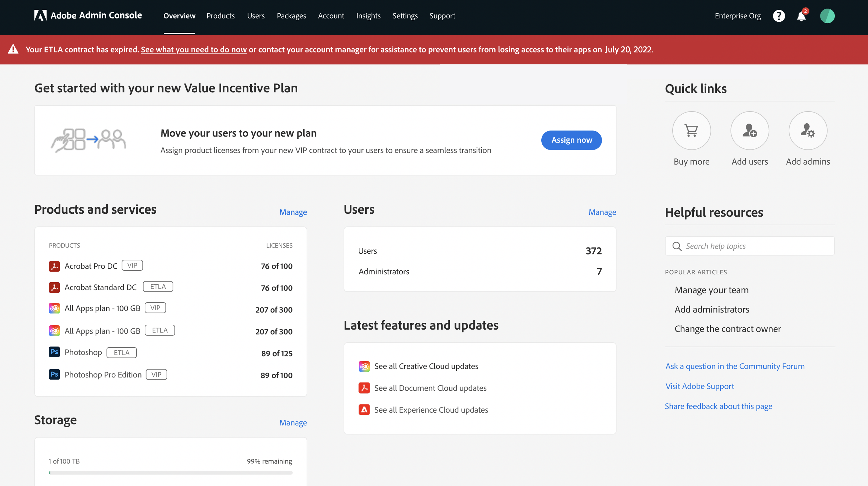The height and width of the screenshot is (486, 868).
Task: Switch to the Settings tab
Action: tap(405, 15)
